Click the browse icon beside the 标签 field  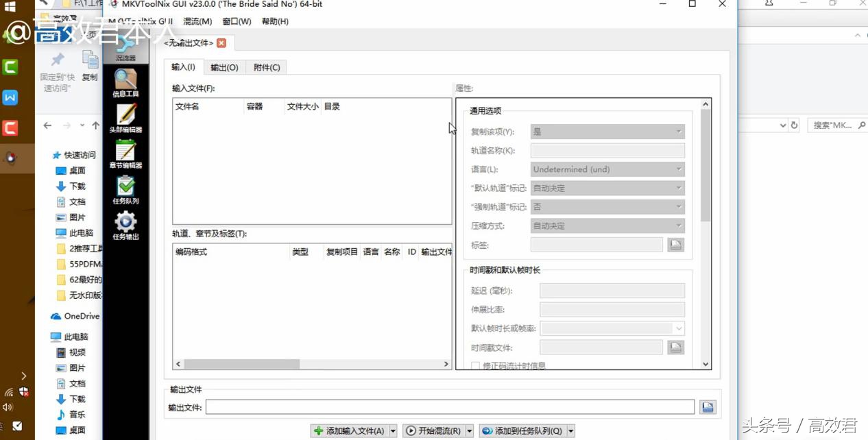pos(675,244)
